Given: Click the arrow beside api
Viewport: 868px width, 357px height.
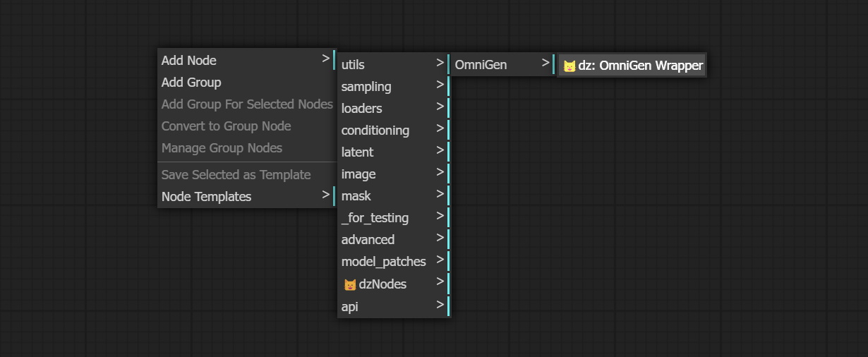Looking at the screenshot, I should point(440,305).
